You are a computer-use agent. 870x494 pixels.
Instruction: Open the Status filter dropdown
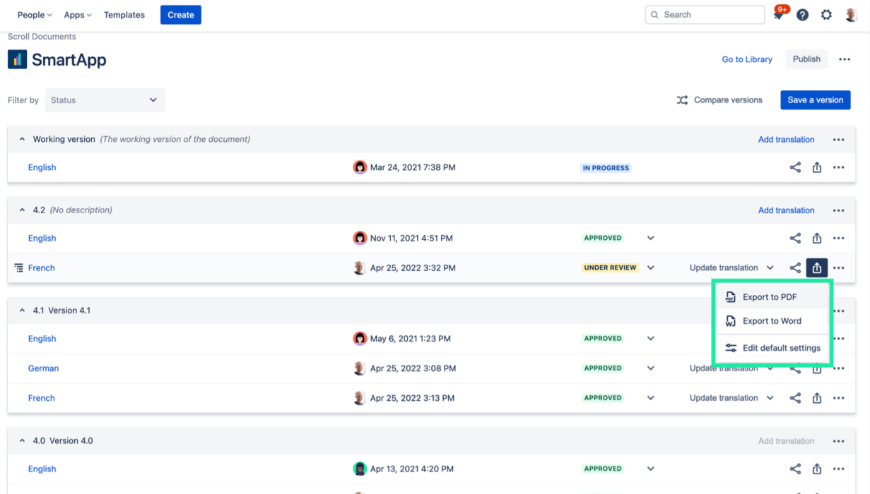[x=105, y=100]
